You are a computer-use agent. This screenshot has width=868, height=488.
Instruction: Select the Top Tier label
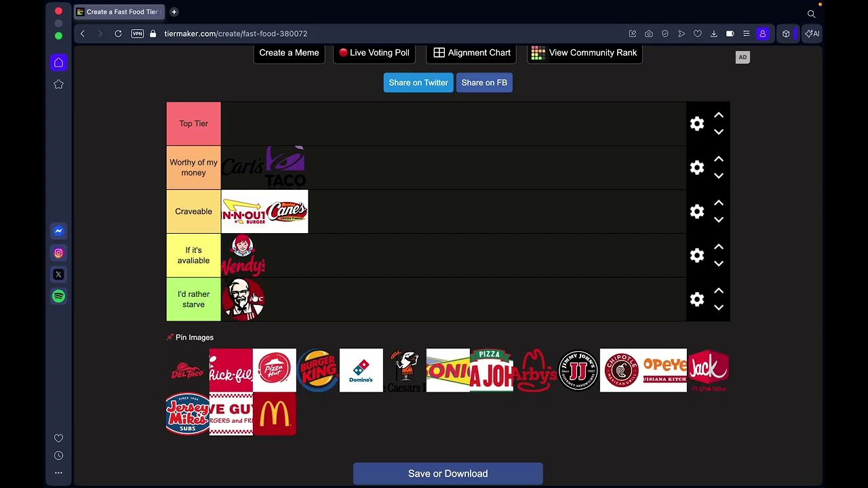(x=193, y=123)
